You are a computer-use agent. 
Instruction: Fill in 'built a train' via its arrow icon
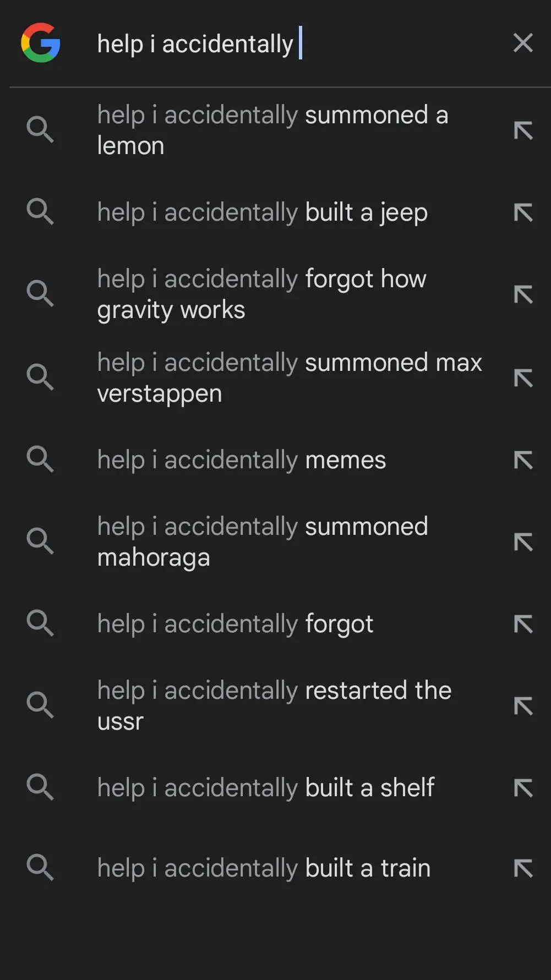point(523,868)
